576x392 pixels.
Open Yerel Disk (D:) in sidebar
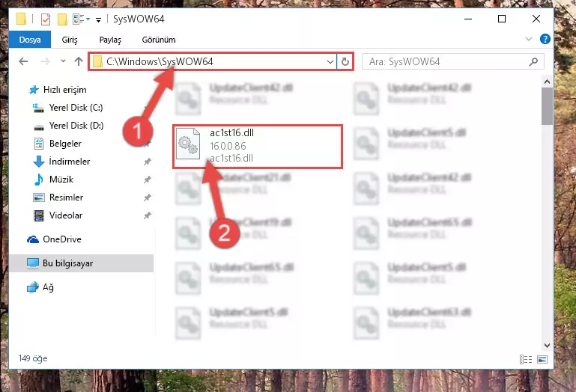pos(76,126)
